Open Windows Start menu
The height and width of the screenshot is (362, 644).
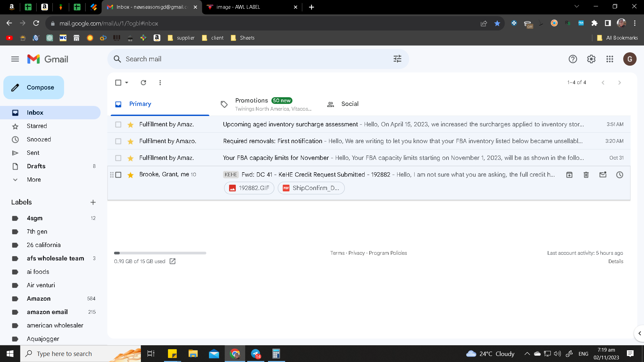pyautogui.click(x=10, y=354)
